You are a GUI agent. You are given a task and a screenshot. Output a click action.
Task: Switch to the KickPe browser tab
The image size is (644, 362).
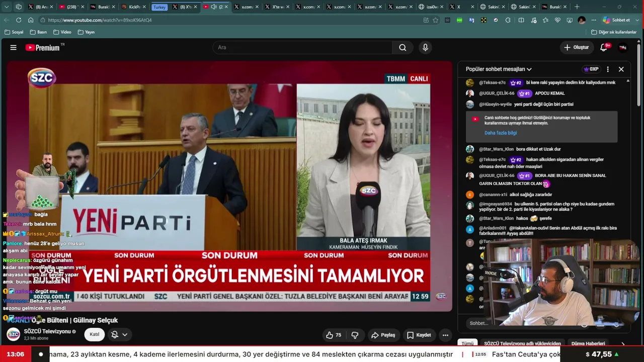click(x=133, y=7)
